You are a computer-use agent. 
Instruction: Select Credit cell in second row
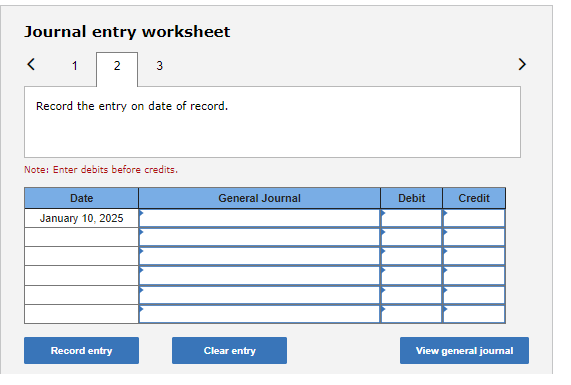point(474,237)
